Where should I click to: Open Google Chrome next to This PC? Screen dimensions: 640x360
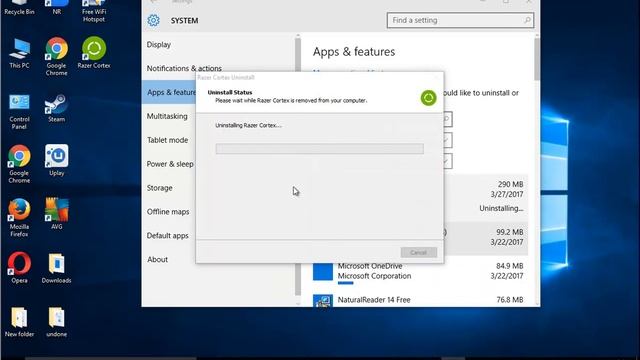pos(56,56)
